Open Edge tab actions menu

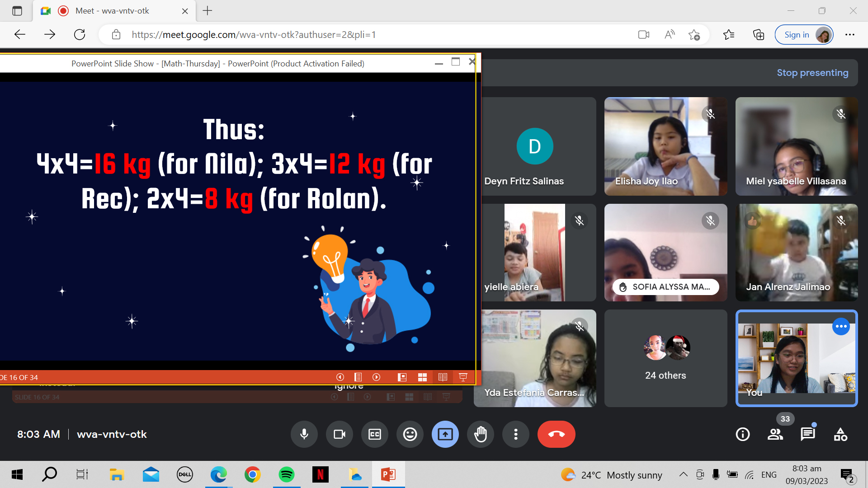click(x=17, y=11)
